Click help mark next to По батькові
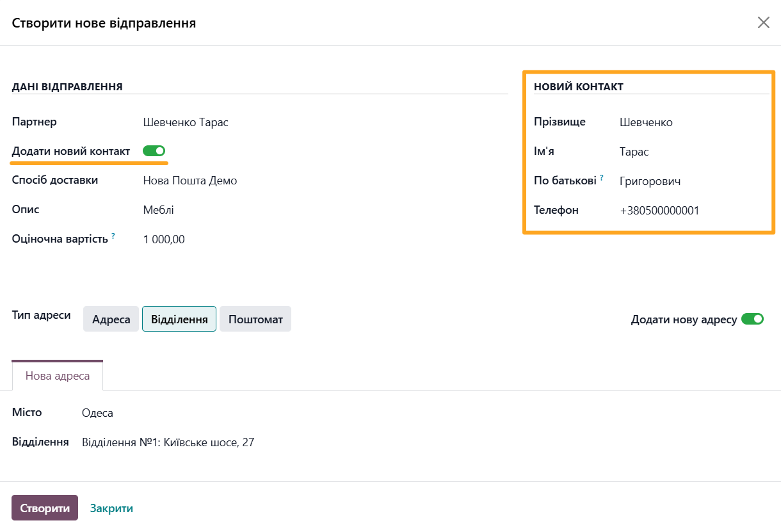 [602, 178]
